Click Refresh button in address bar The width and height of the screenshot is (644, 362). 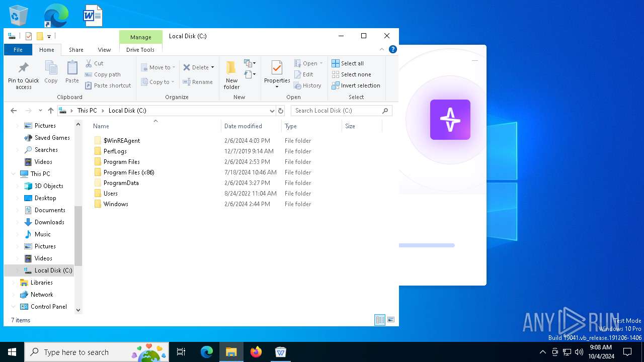[281, 111]
